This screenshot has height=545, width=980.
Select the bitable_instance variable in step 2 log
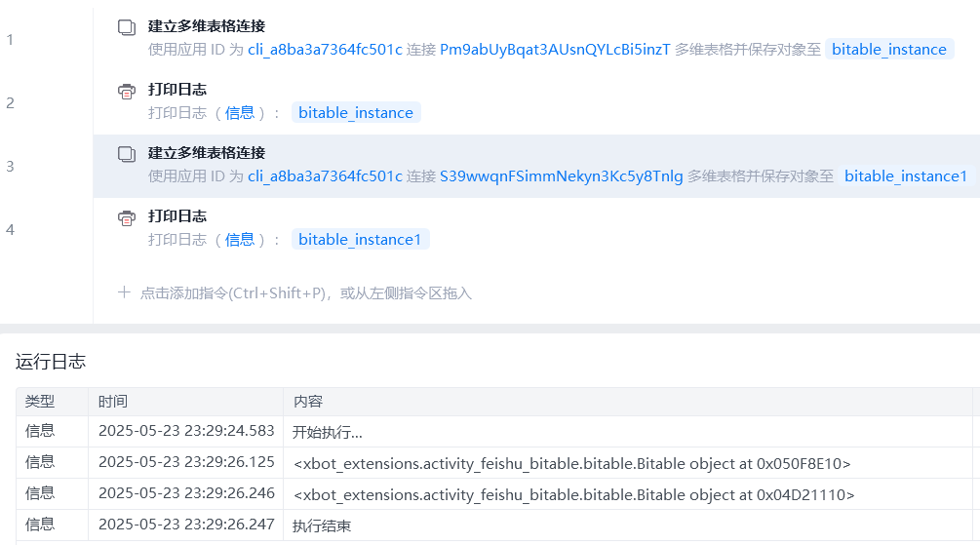pyautogui.click(x=355, y=113)
